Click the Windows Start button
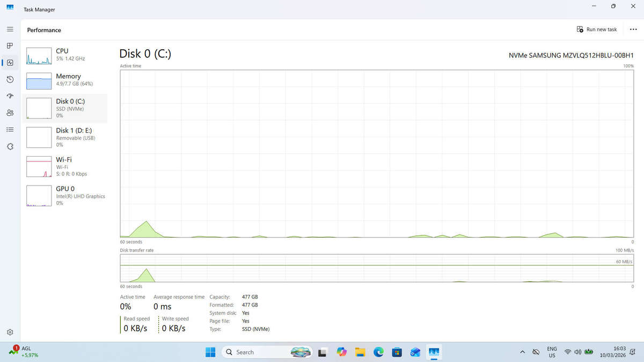Image resolution: width=644 pixels, height=362 pixels. (x=210, y=352)
